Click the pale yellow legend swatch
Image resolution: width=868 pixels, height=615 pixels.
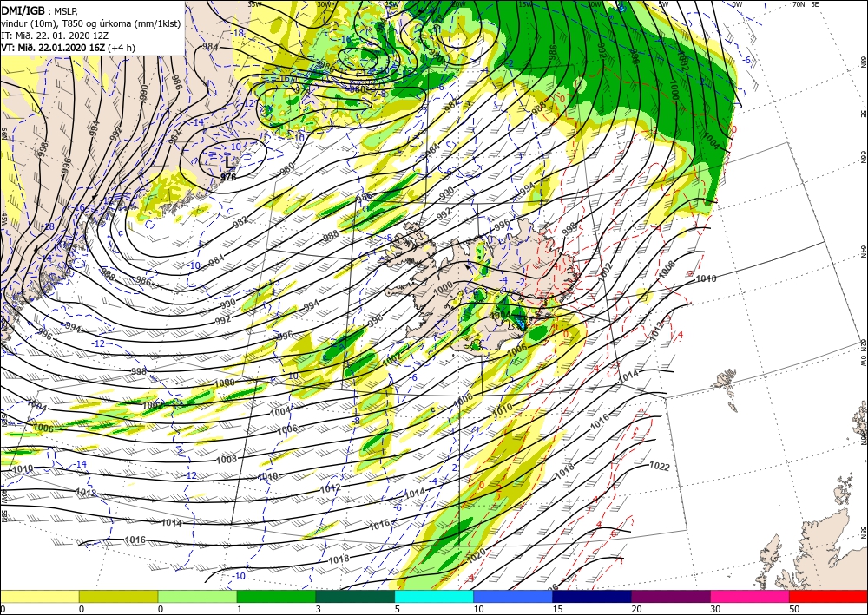pos(39,596)
